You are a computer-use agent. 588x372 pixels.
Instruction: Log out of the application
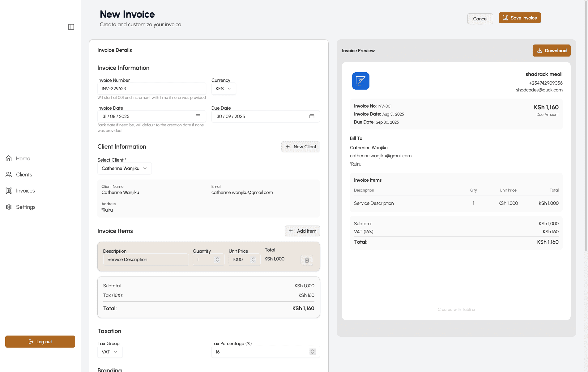pyautogui.click(x=40, y=341)
